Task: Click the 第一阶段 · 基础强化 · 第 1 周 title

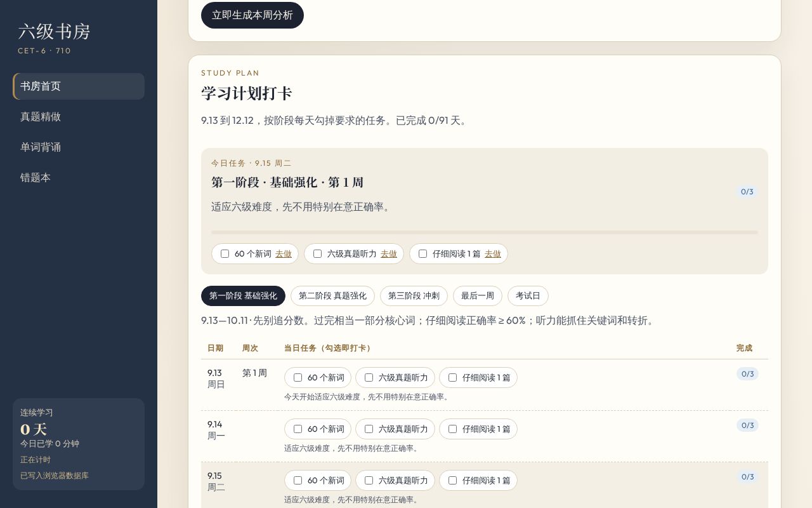Action: point(287,182)
